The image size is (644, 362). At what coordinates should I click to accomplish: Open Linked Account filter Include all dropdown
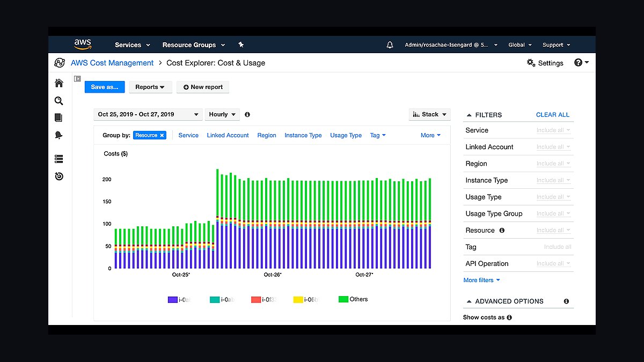554,147
